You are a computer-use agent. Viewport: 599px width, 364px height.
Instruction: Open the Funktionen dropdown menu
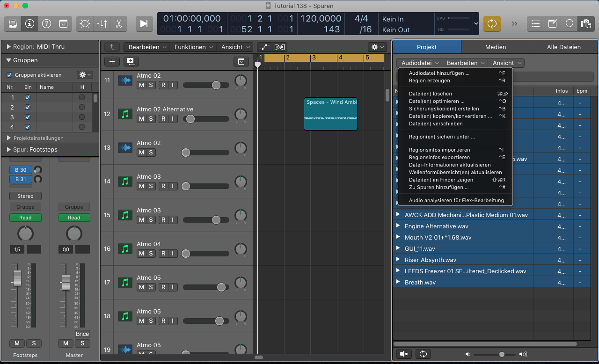(x=194, y=47)
